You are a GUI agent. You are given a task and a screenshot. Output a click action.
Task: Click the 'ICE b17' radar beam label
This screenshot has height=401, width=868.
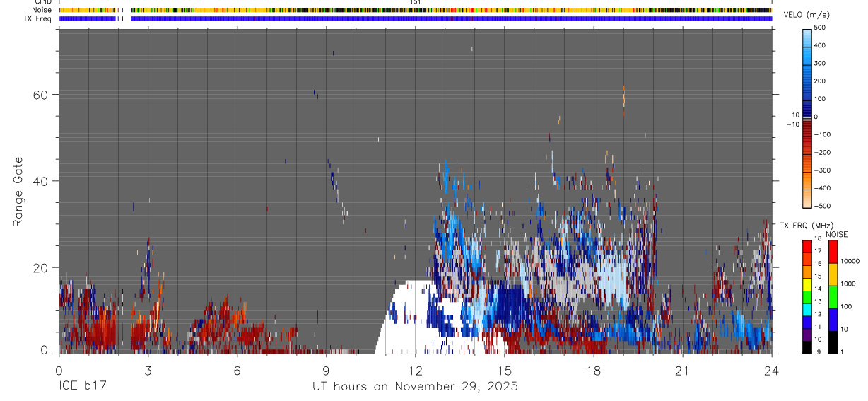click(x=83, y=387)
